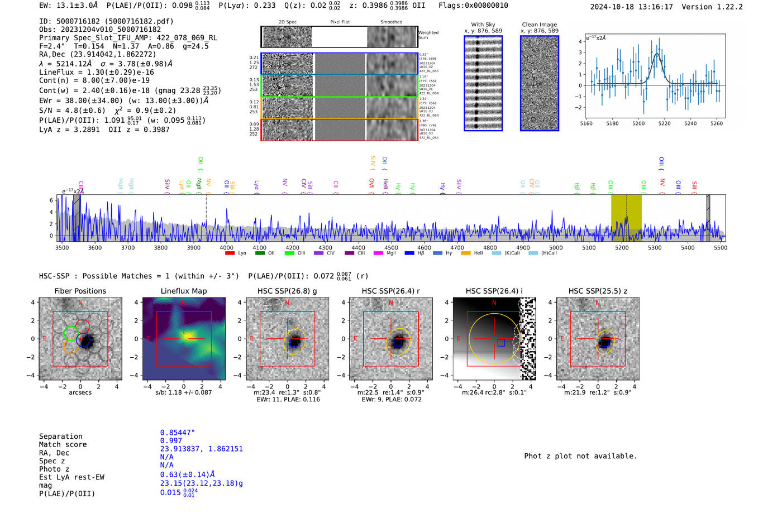Click the separation value 0.85447"

pos(178,433)
